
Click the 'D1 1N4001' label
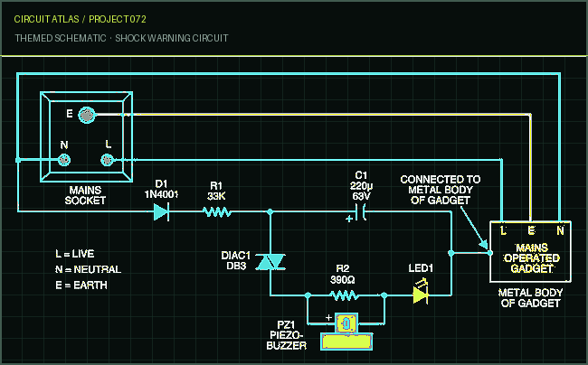(x=161, y=189)
